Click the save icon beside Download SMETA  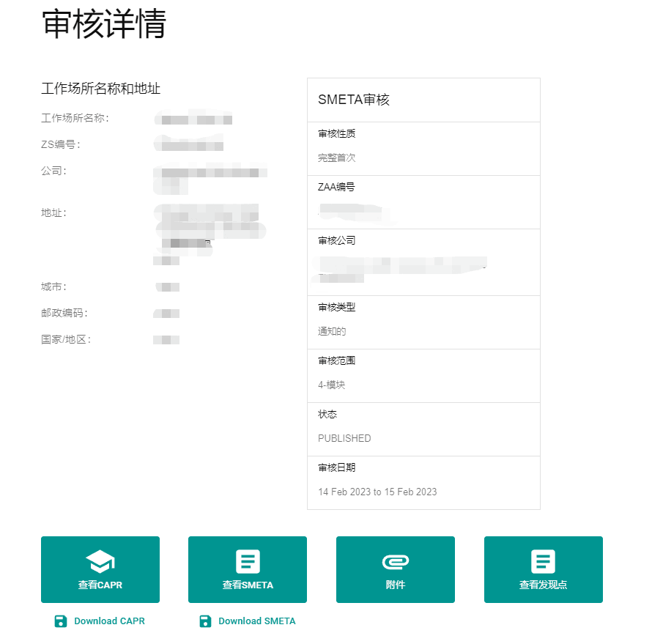(x=205, y=621)
